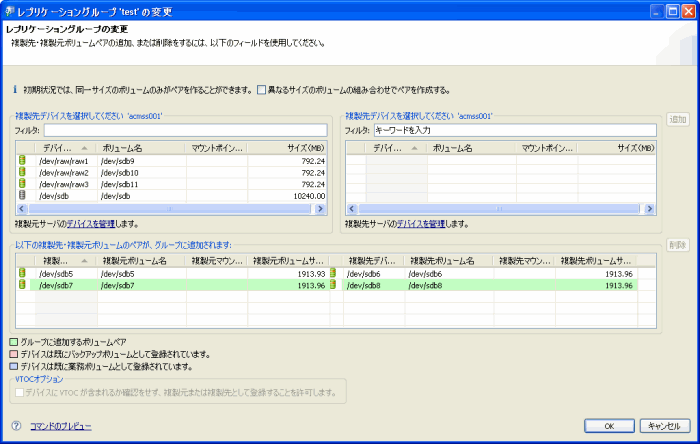Screen dimensions: 700x444
Task: Sort destination list by マウントポイント column
Action: coord(550,147)
